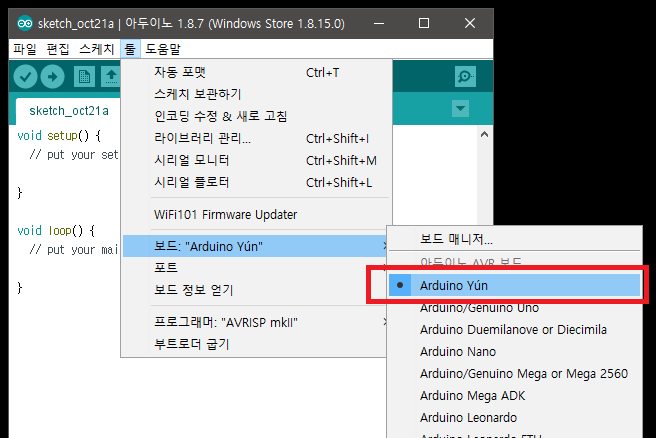This screenshot has height=438, width=656.
Task: Click the Upload arrow toolbar icon
Action: point(52,77)
